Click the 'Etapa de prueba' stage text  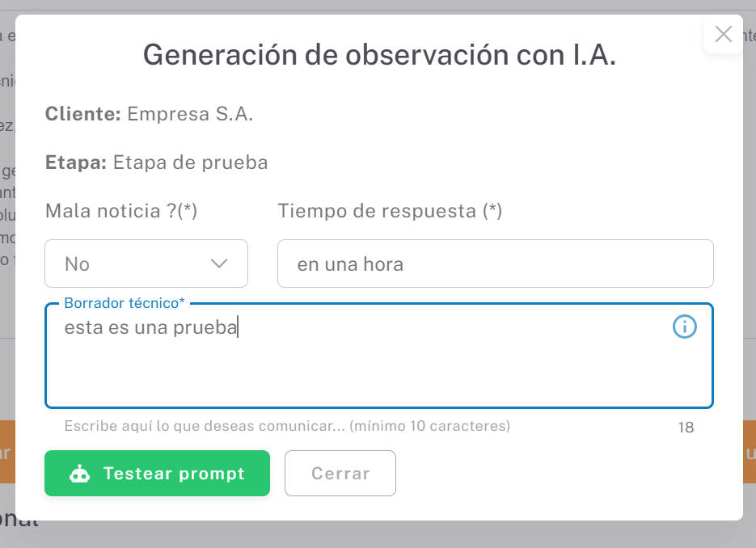click(x=190, y=162)
